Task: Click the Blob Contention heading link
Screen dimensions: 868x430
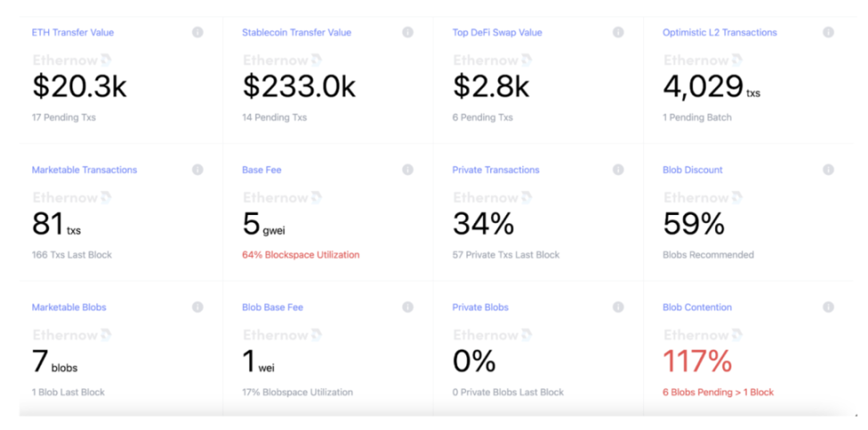Action: pyautogui.click(x=697, y=308)
